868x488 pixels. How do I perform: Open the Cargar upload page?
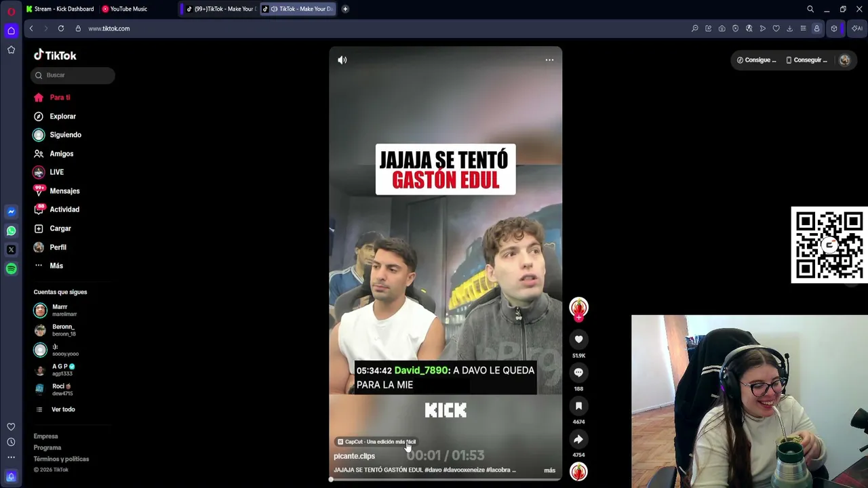(x=60, y=228)
